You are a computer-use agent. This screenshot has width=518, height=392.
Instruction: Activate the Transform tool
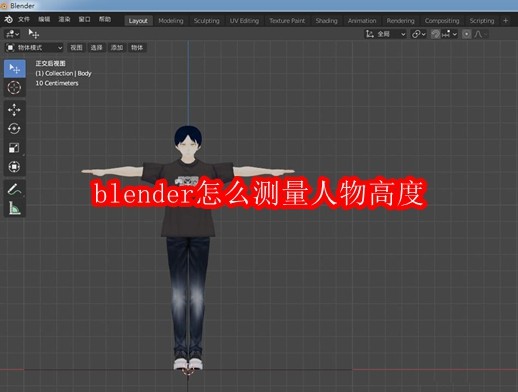click(15, 167)
